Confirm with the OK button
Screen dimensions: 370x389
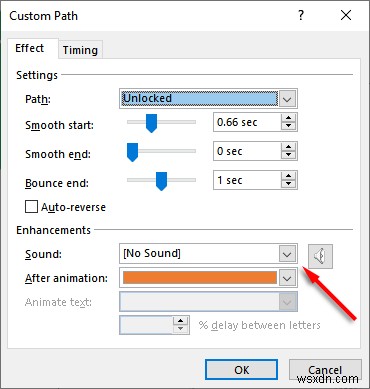[x=241, y=370]
